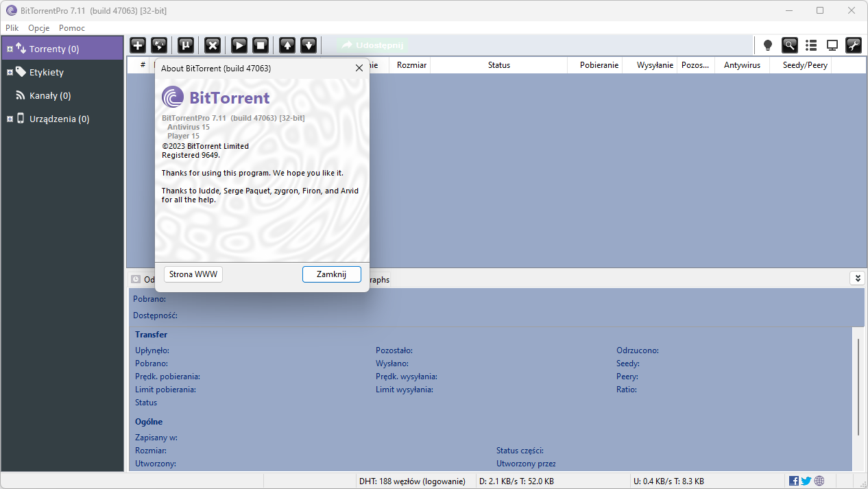This screenshot has width=868, height=489.
Task: Click the Ogólne section heading
Action: tap(149, 422)
